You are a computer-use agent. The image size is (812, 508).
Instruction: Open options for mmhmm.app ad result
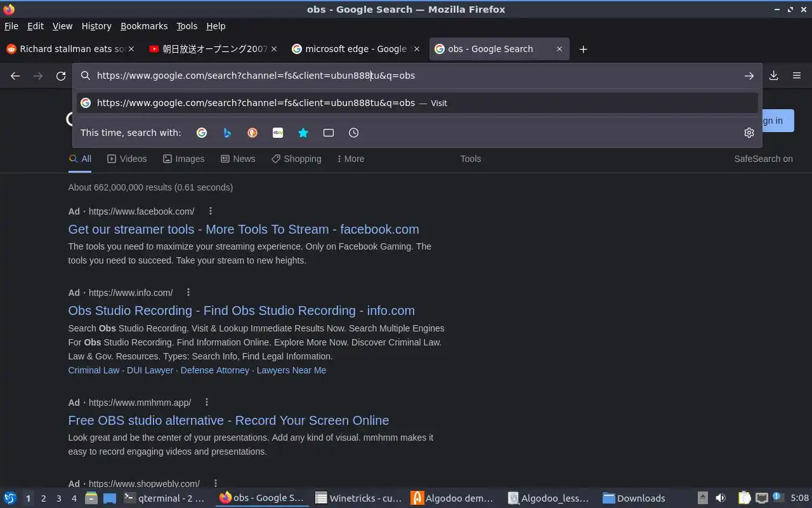point(207,403)
